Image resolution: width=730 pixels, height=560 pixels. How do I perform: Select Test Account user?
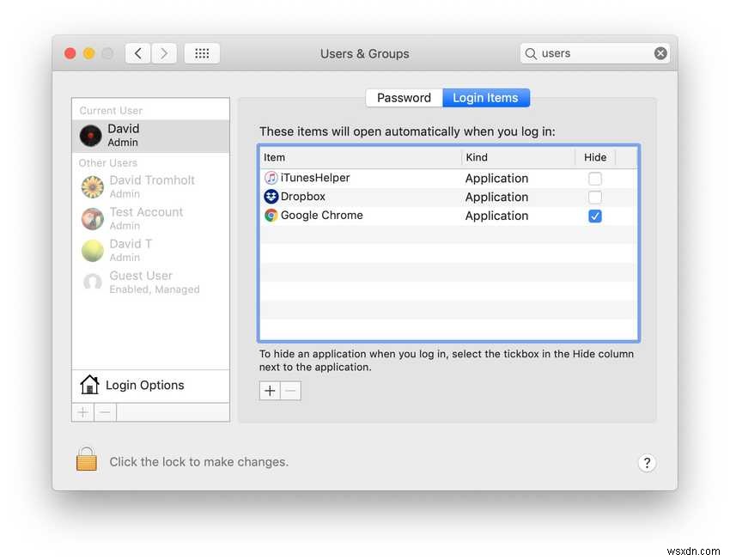point(150,218)
